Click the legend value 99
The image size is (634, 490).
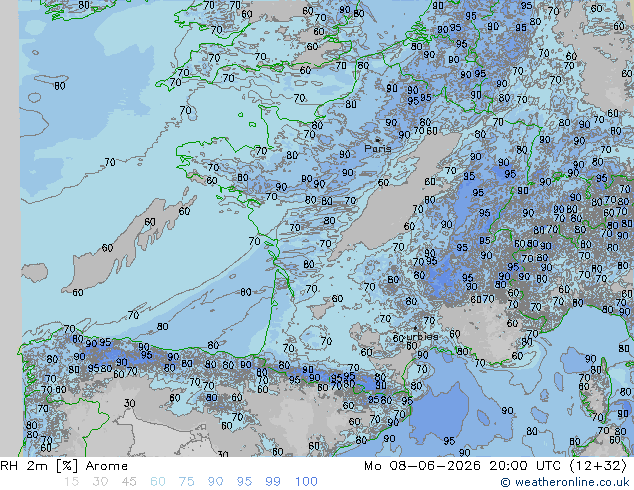pos(273,482)
